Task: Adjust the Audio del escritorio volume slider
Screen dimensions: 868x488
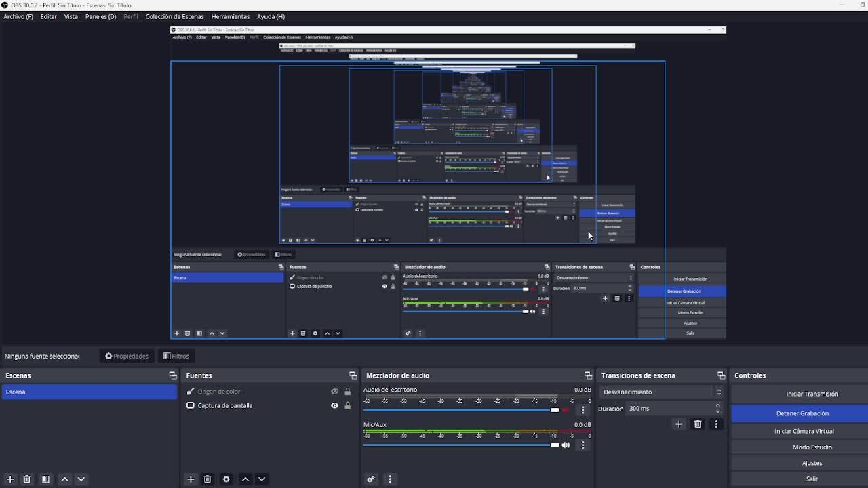Action: (555, 410)
